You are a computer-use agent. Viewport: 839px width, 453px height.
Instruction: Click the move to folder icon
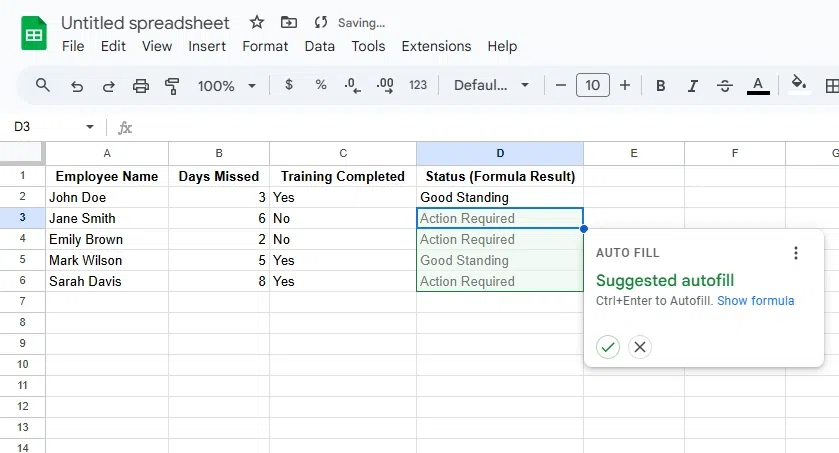[x=288, y=22]
